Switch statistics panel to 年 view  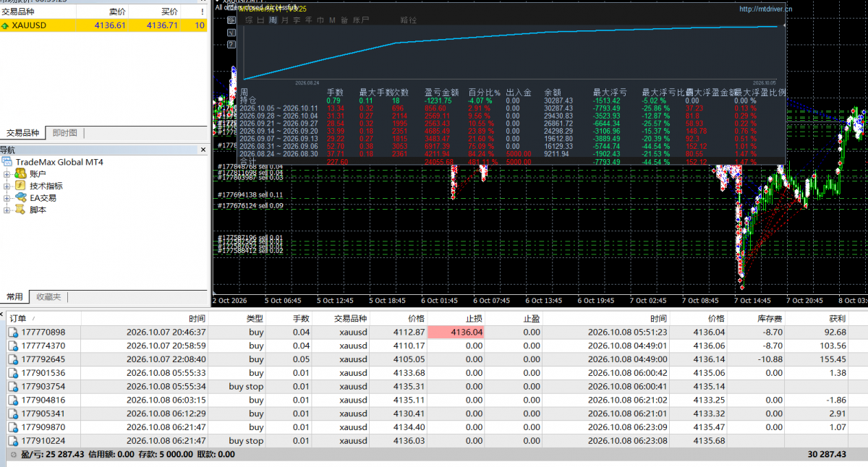309,20
